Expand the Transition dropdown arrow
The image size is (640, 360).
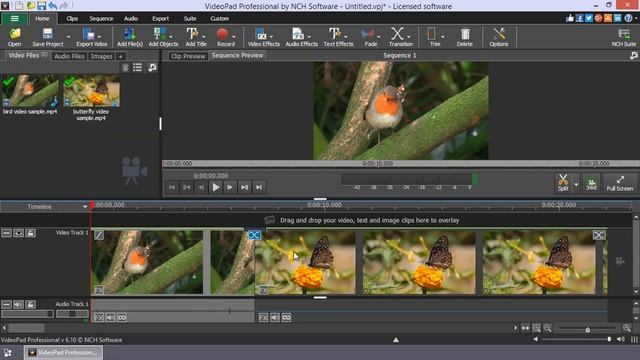(408, 37)
